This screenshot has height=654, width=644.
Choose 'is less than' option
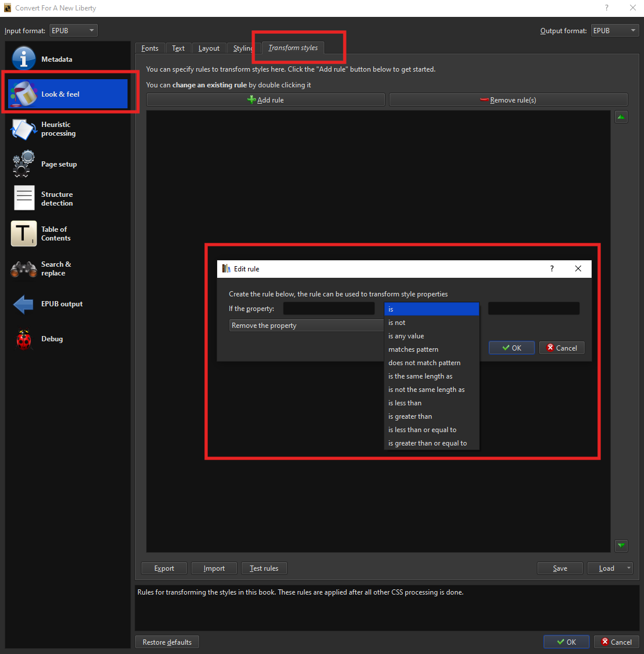pos(431,402)
